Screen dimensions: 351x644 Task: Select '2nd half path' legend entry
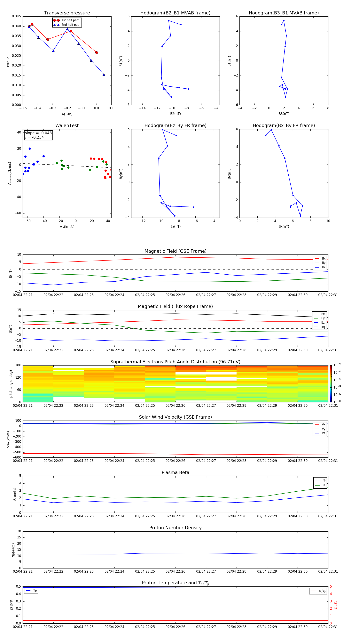67,25
